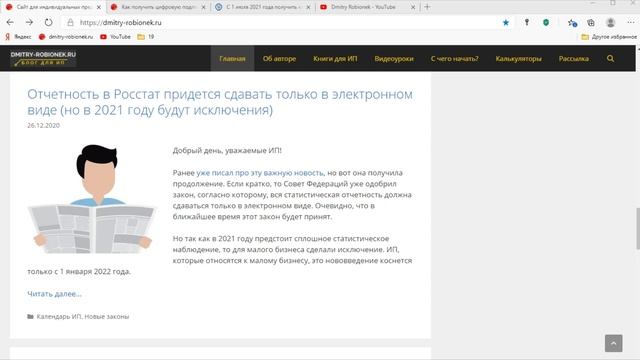
Task: Open the С чего начать? menu item
Action: click(x=454, y=58)
